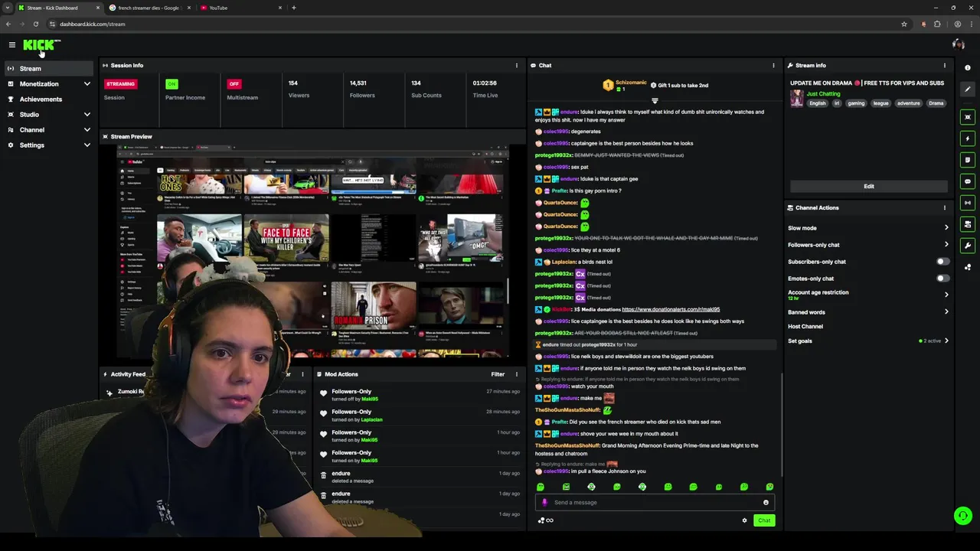Screen dimensions: 980x551
Task: Click the three-dots cluster icon in right sidebar
Action: (x=968, y=267)
